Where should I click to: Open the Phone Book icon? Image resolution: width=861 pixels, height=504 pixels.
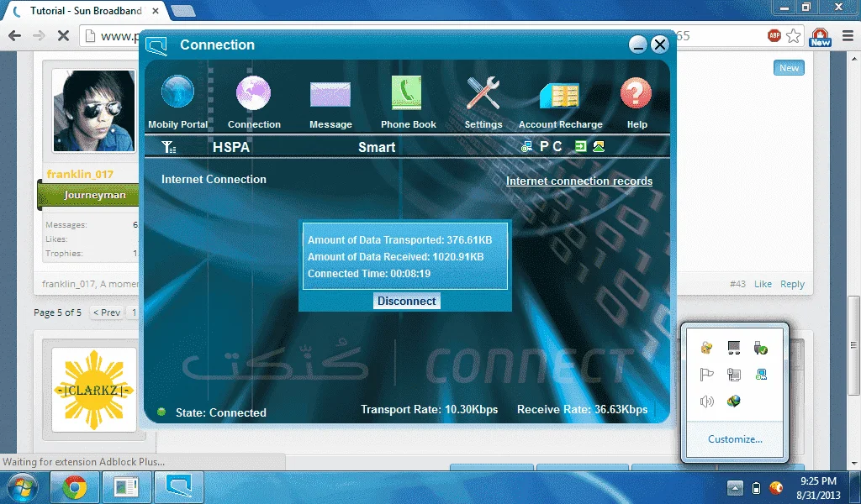pos(406,92)
